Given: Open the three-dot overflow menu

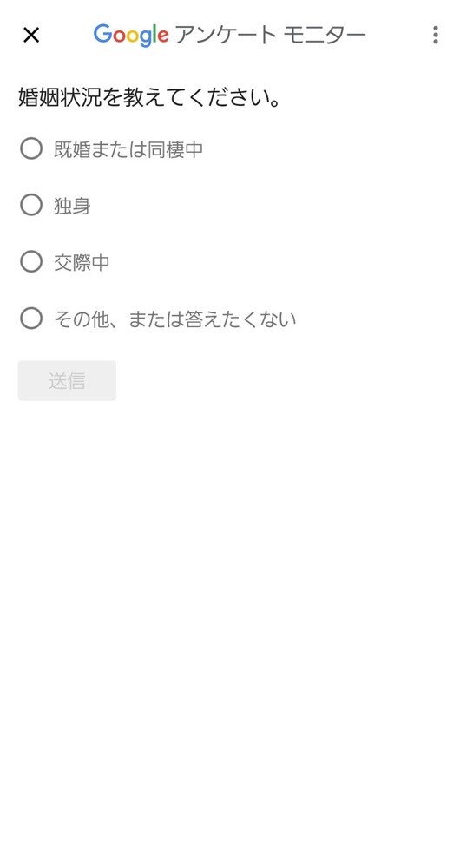Looking at the screenshot, I should 436,35.
